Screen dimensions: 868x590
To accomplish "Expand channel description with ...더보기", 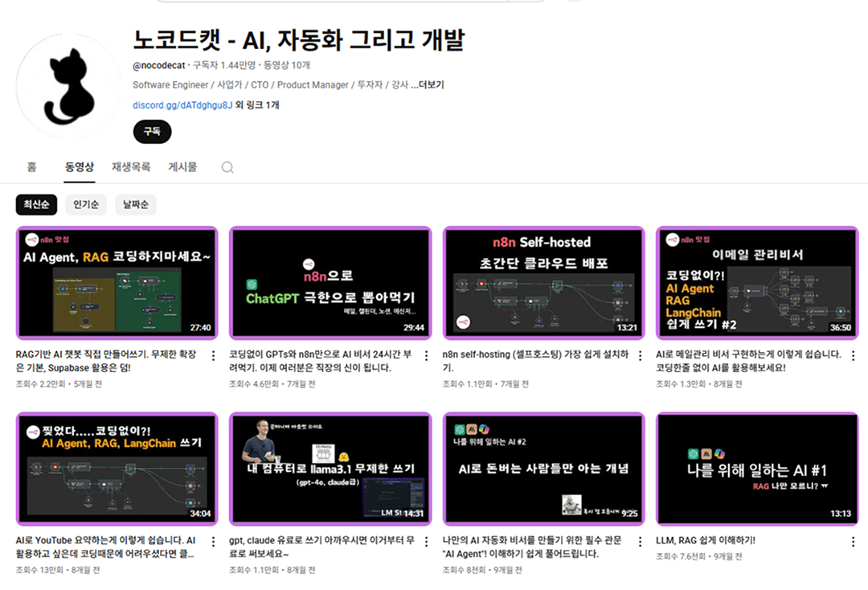I will pyautogui.click(x=428, y=84).
